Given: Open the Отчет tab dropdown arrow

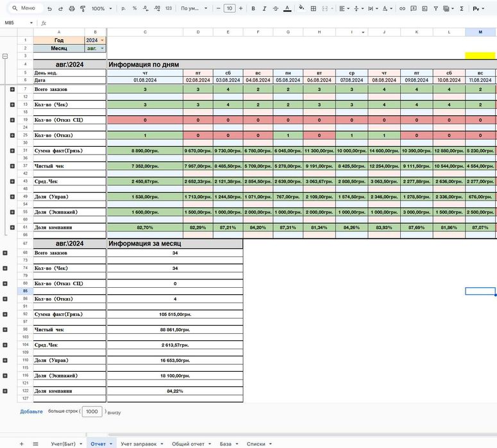Looking at the screenshot, I should click(111, 444).
